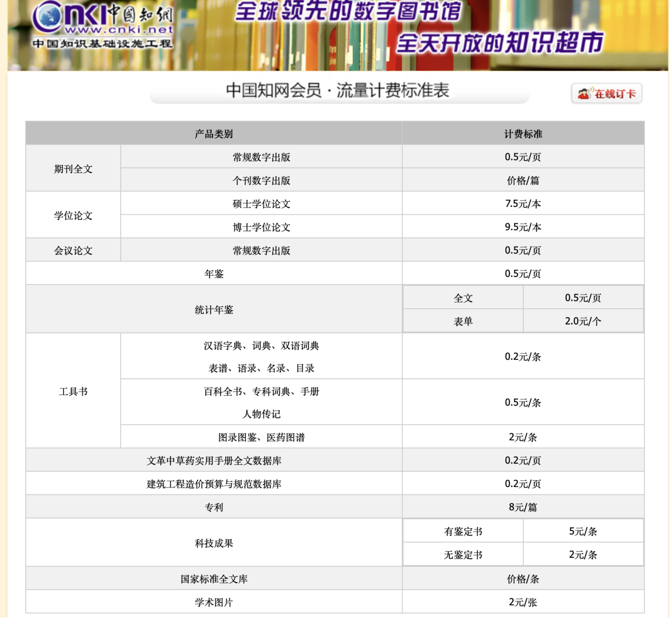
Task: Select the 2.0元/个 price
Action: [583, 321]
